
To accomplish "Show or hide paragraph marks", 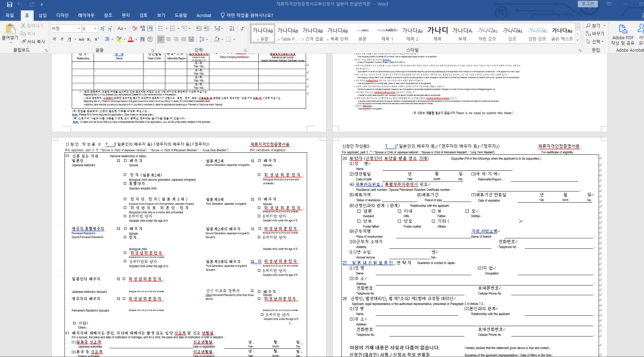I will pyautogui.click(x=243, y=28).
